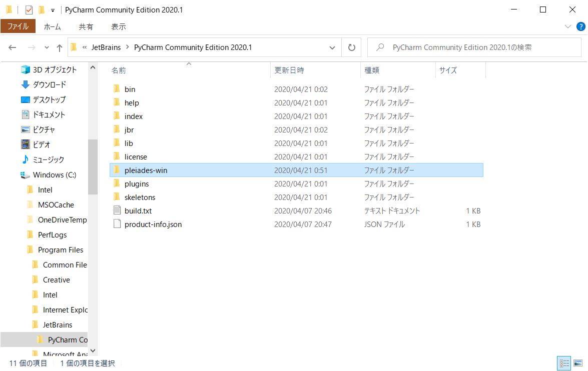The width and height of the screenshot is (588, 371).
Task: Select the jbr folder icon
Action: tap(117, 129)
